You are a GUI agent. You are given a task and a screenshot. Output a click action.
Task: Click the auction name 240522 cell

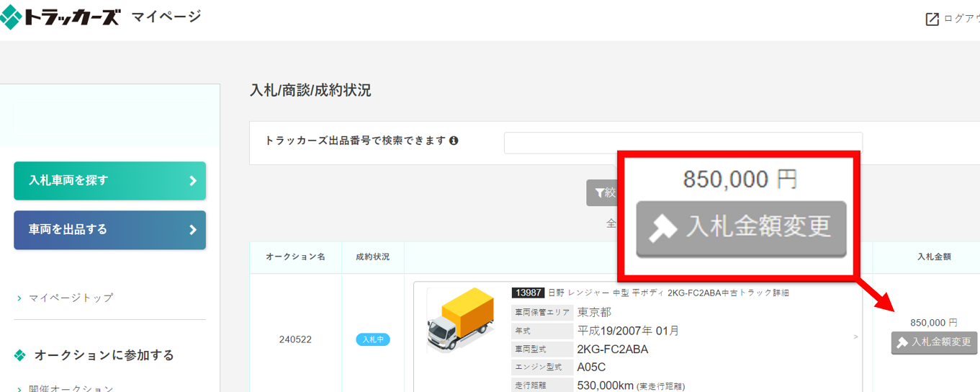[295, 339]
